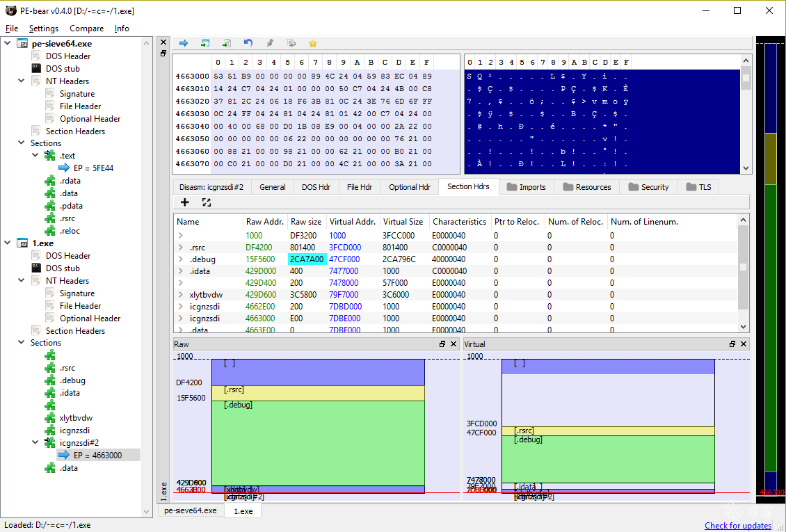Click the File Header icon under pe-sieve64.exe
Image resolution: width=786 pixels, height=532 pixels.
[x=50, y=106]
